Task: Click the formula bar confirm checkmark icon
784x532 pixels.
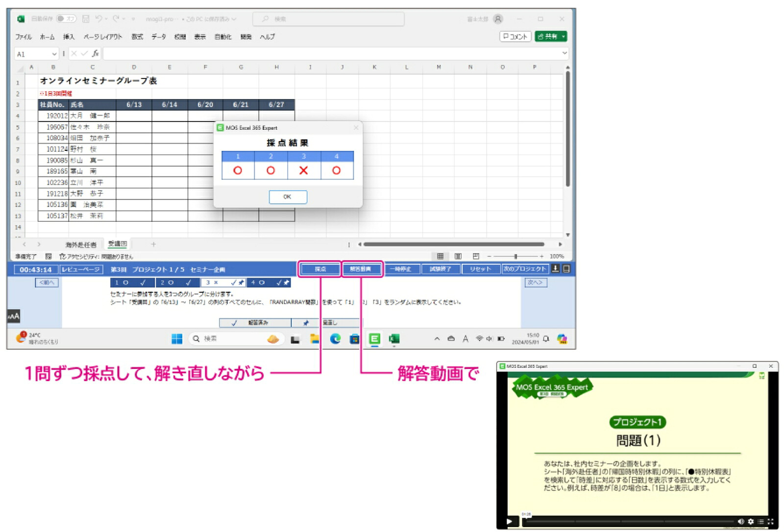Action: 84,53
